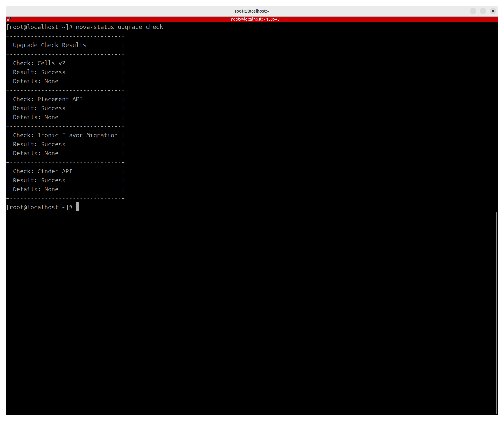Click Details: None under Cells v2
Image resolution: width=504 pixels, height=421 pixels.
pos(36,81)
